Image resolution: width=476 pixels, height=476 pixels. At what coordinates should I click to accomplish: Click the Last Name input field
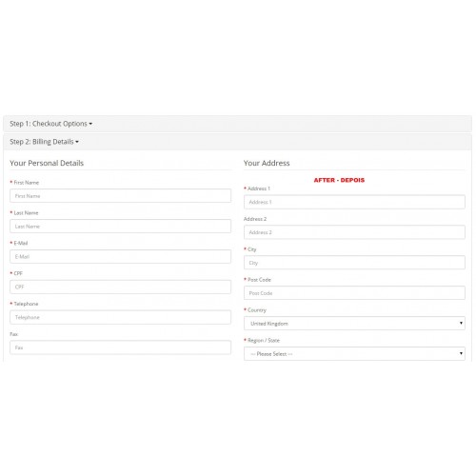[120, 227]
